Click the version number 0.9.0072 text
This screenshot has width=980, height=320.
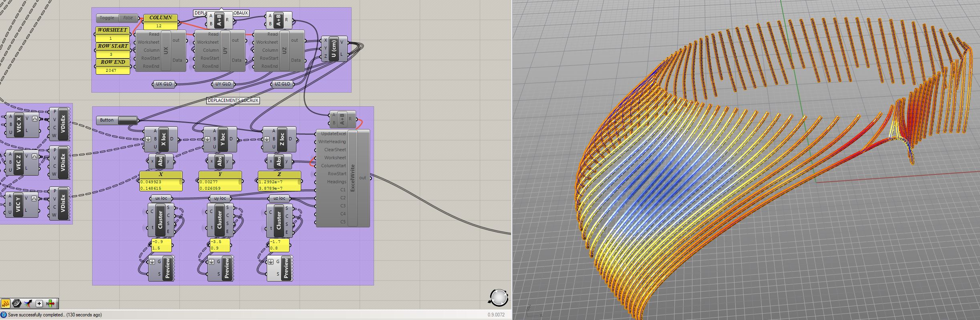point(496,315)
